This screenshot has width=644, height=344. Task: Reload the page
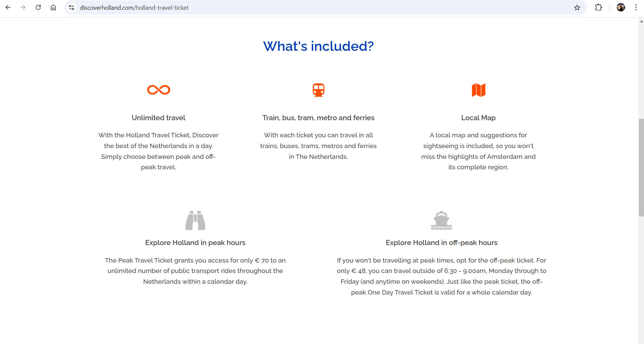(38, 7)
